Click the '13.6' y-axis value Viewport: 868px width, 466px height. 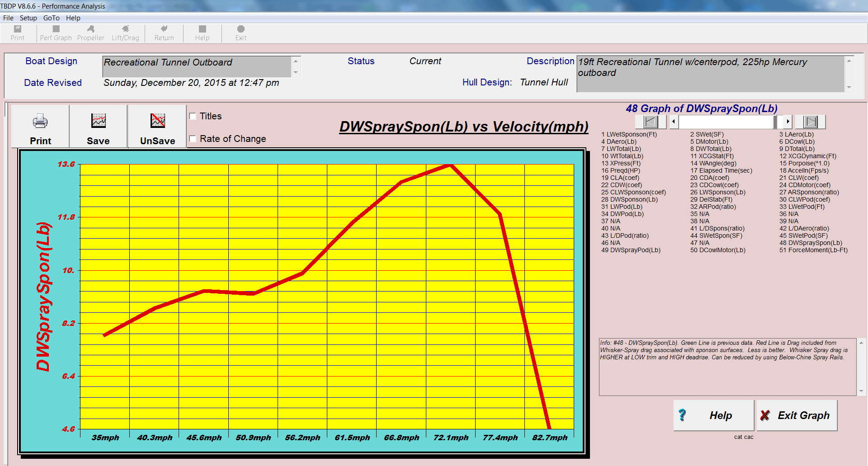coord(66,164)
